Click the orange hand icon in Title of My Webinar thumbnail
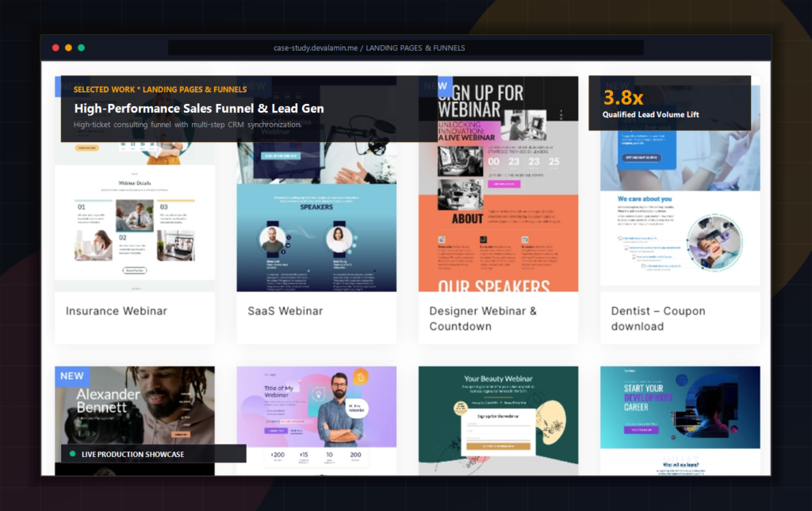Viewport: 812px width, 511px height. 361,377
